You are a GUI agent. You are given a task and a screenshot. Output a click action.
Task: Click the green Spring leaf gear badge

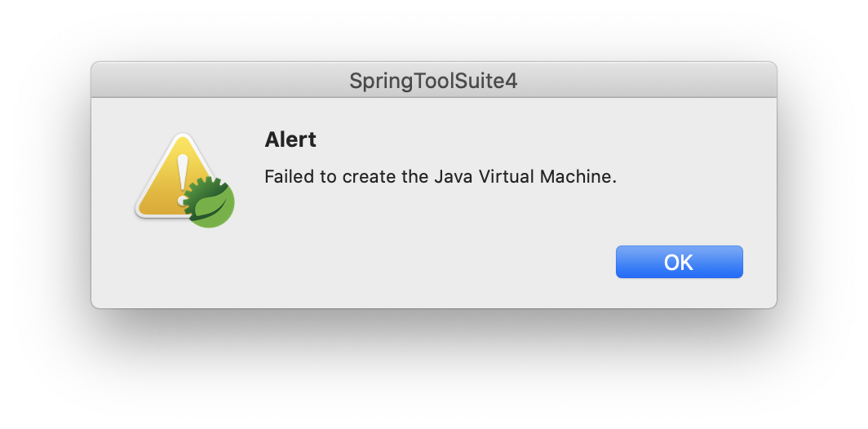[209, 202]
